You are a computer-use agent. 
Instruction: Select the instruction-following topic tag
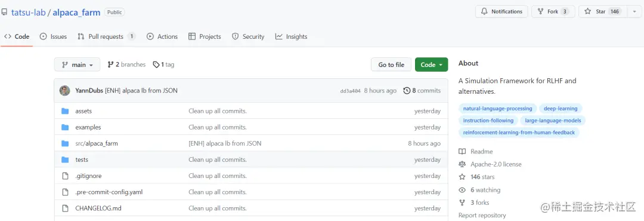click(488, 121)
